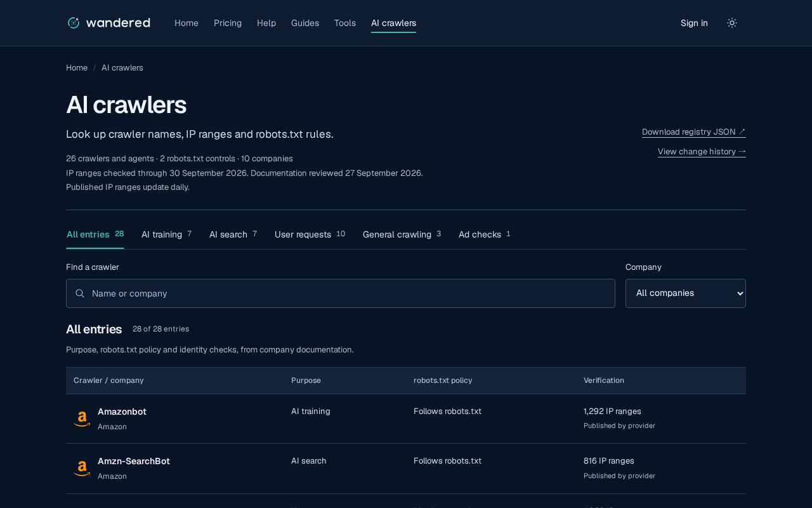Click the magnifier icon in search field
This screenshot has height=508, width=812.
pyautogui.click(x=80, y=293)
